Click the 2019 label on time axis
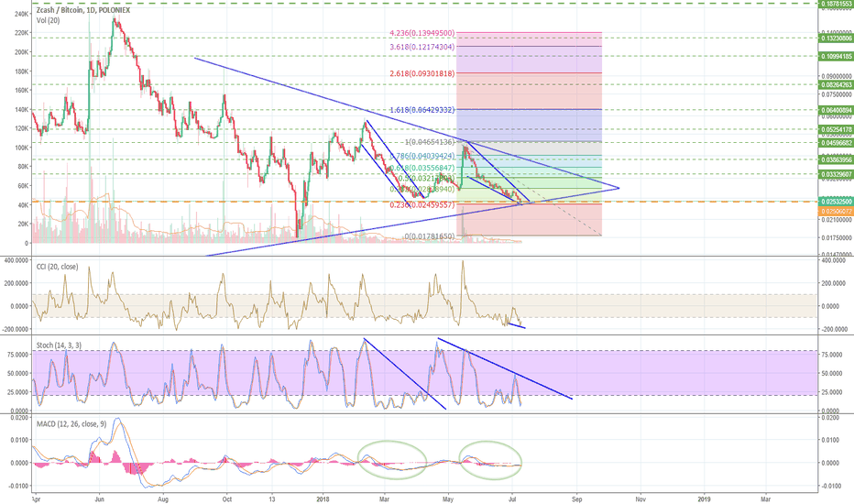The image size is (854, 504). 705,499
